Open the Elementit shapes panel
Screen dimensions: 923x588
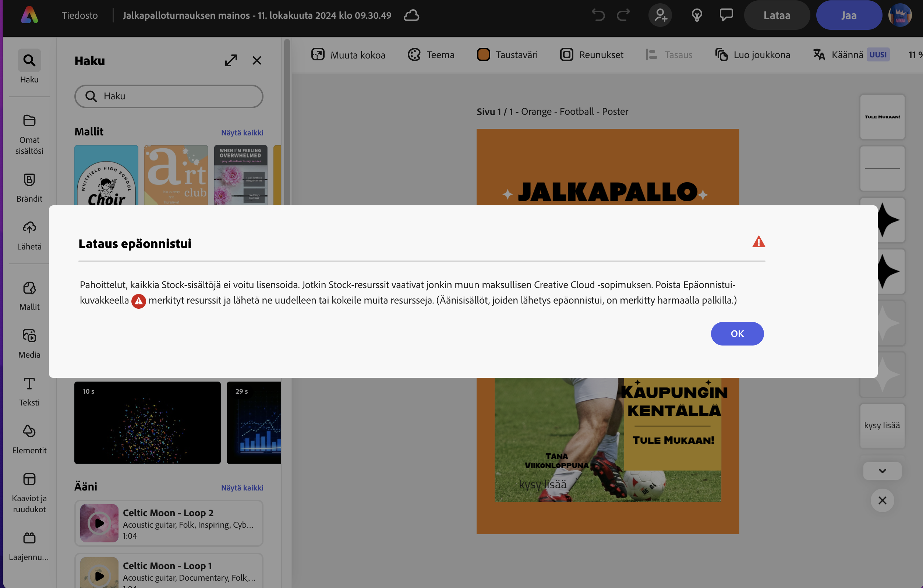(x=29, y=432)
